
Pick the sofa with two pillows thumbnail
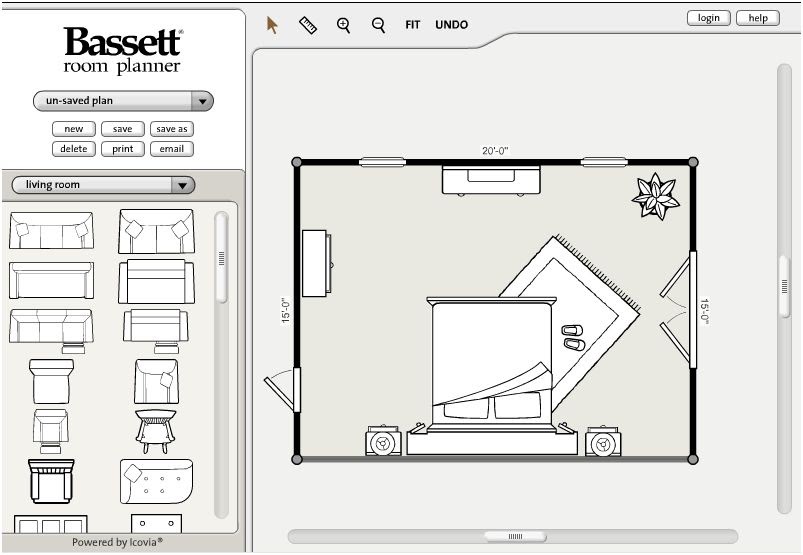(51, 230)
